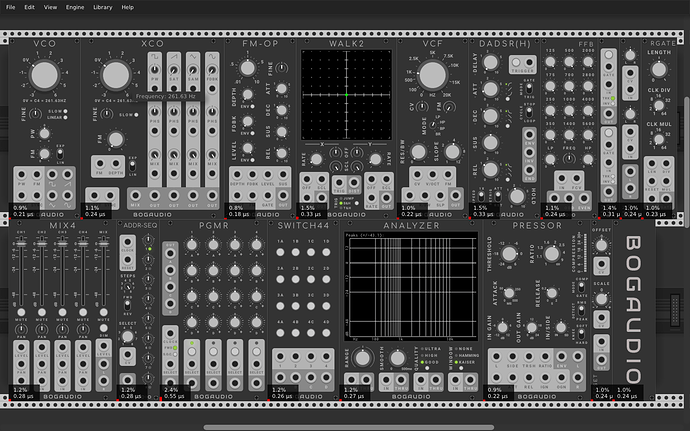Toggle the XCO SLOW button
690x431 pixels.
pyautogui.click(x=136, y=114)
